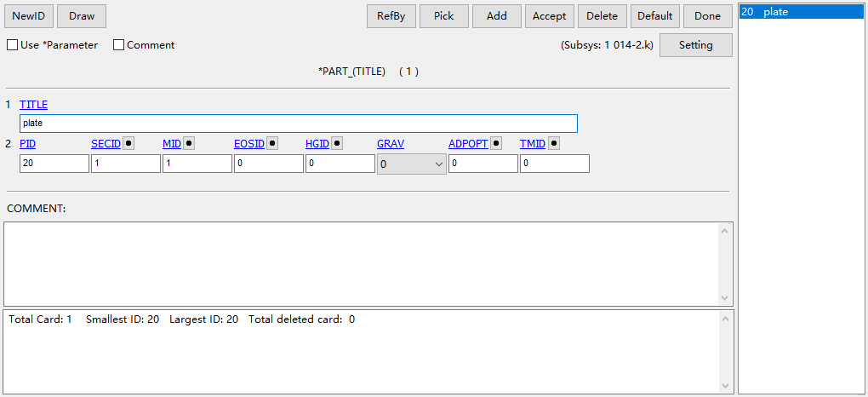Open the TMID field link
868x397 pixels.
[533, 144]
